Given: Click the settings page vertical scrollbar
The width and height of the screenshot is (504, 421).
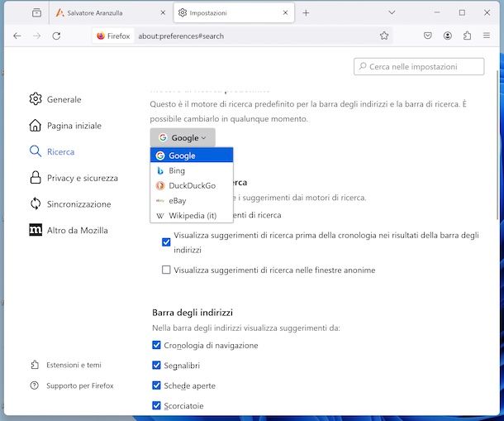Looking at the screenshot, I should coord(498,145).
